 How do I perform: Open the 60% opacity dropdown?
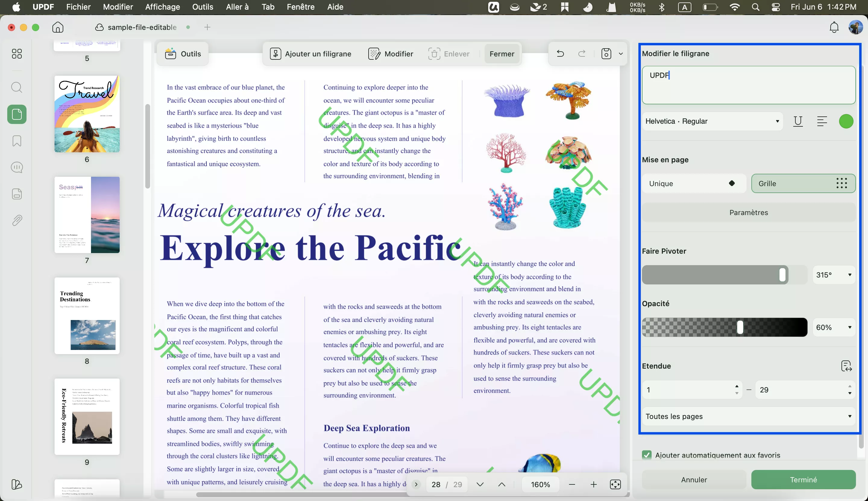pyautogui.click(x=834, y=328)
